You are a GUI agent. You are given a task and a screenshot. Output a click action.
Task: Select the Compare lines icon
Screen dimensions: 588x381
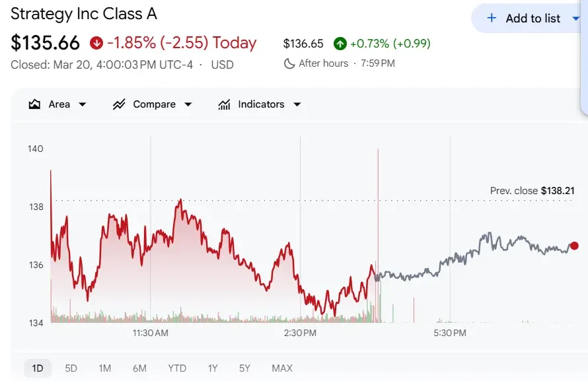(x=119, y=104)
